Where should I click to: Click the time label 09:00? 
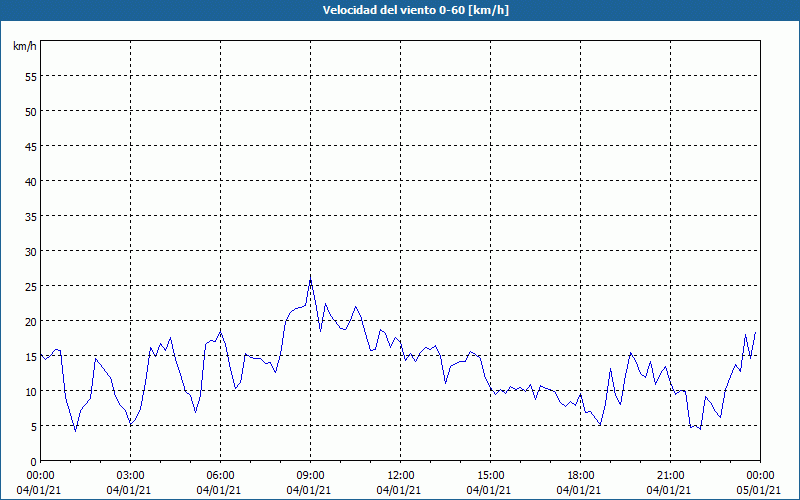[310, 476]
